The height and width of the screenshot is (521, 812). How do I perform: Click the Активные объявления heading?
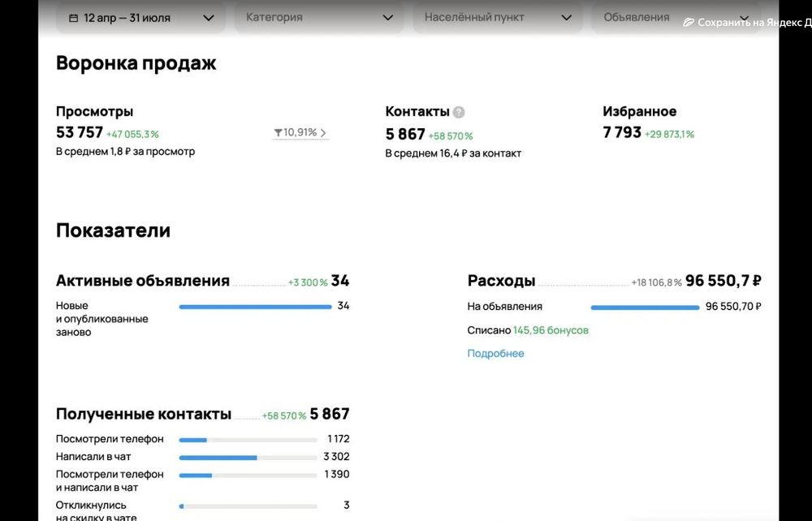click(x=142, y=281)
